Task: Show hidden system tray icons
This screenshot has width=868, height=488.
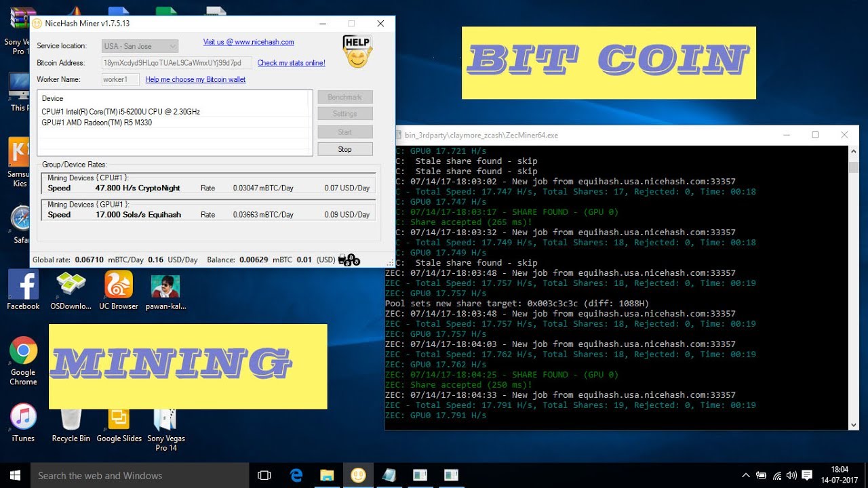Action: [x=746, y=476]
